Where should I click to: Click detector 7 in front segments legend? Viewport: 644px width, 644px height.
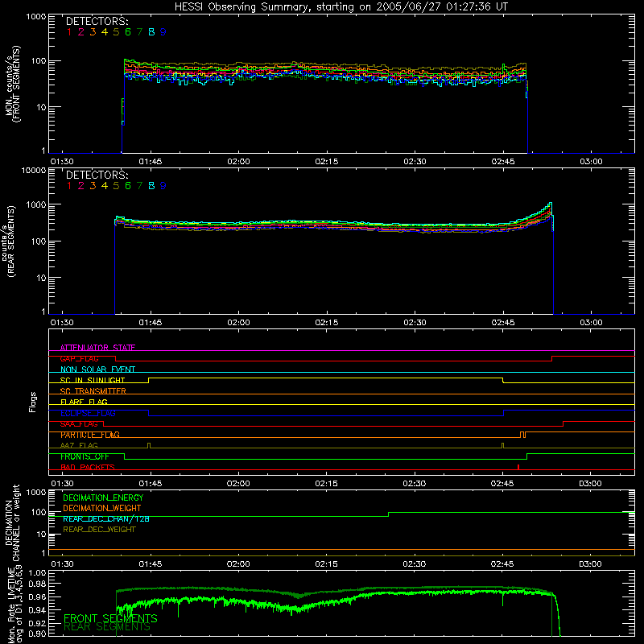pos(139,32)
